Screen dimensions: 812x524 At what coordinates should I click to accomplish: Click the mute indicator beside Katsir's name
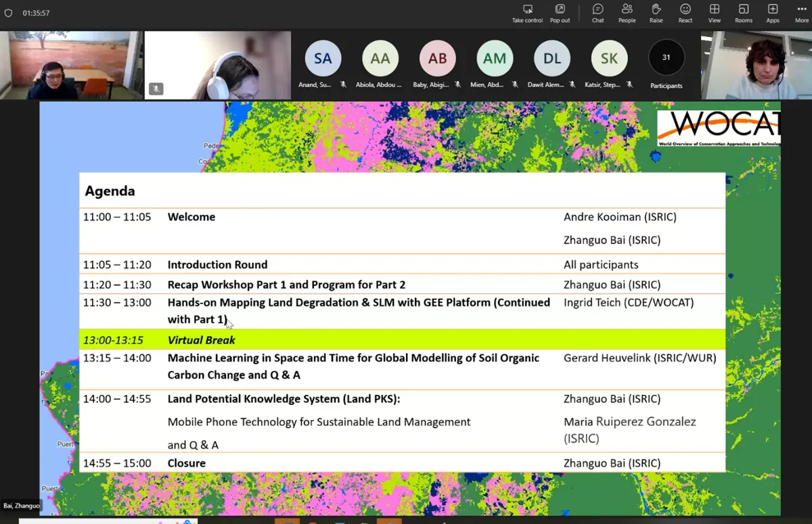point(629,85)
